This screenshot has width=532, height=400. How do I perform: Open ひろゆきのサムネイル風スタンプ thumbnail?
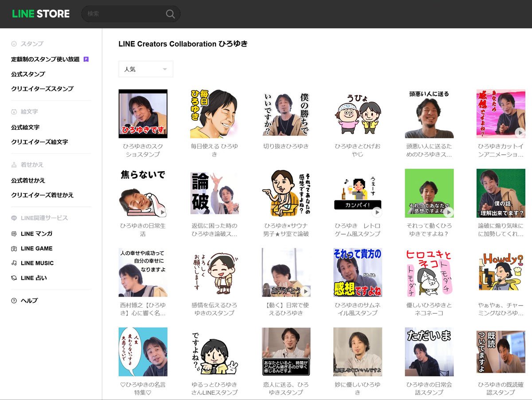[358, 272]
